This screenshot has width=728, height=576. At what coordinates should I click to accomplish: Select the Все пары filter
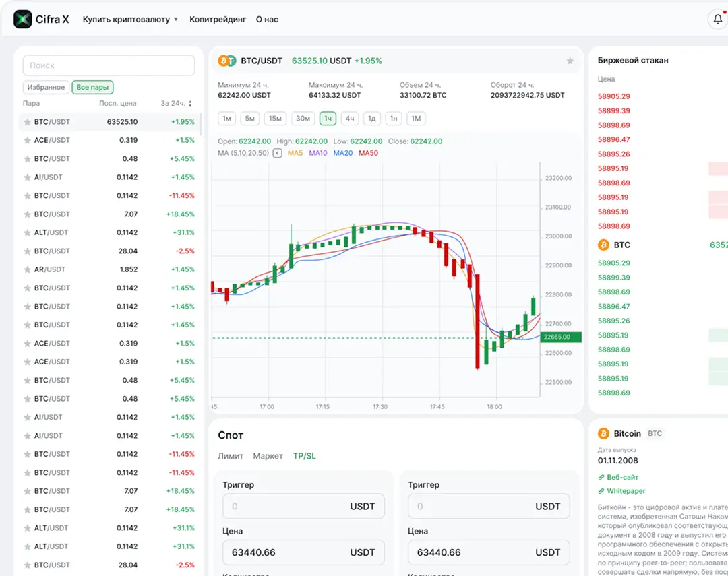click(x=92, y=87)
